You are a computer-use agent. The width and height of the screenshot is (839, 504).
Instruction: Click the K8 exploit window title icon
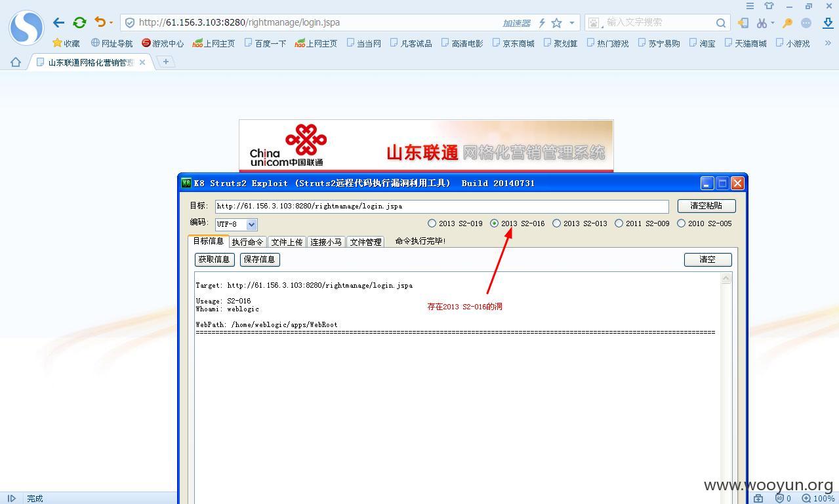point(186,183)
